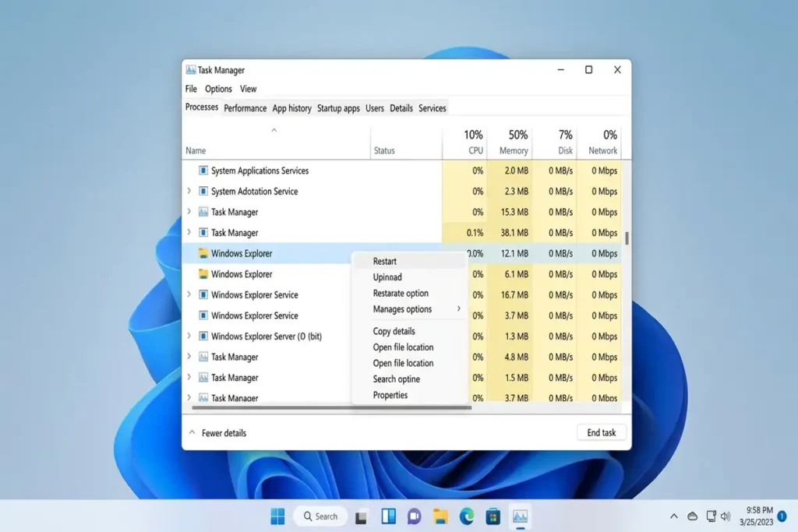Click the icon of Task Manager using 1.5 MB
Image resolution: width=798 pixels, height=532 pixels.
(203, 377)
